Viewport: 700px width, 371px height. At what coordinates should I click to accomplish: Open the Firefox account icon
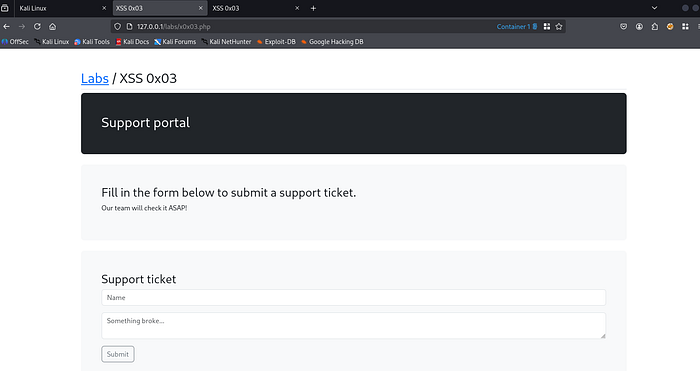coord(639,27)
